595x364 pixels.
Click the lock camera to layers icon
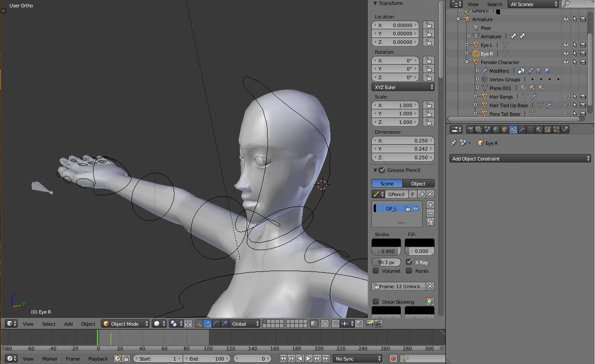pos(314,324)
